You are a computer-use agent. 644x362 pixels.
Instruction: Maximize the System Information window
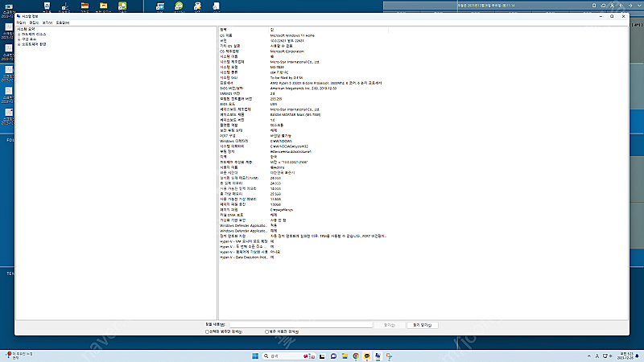coord(612,16)
